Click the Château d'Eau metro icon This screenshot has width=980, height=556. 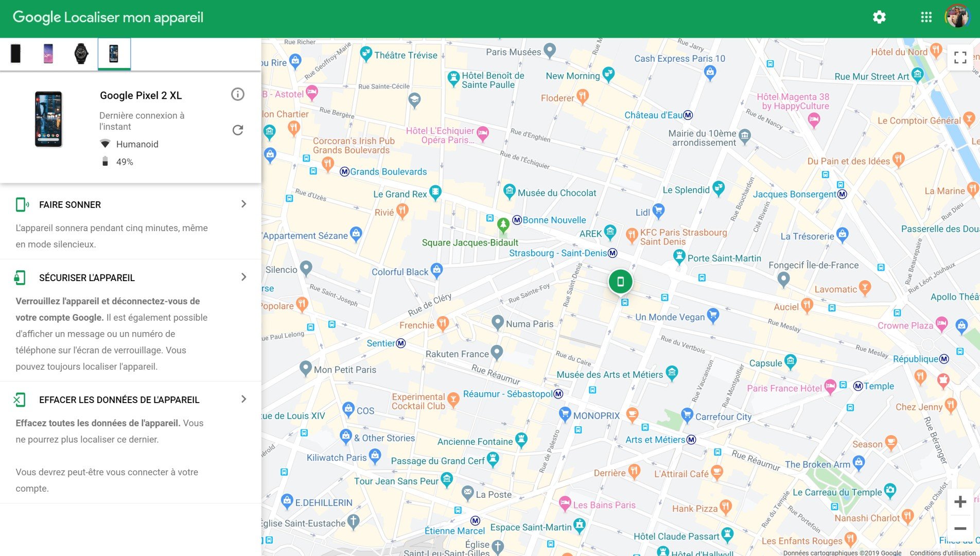688,115
